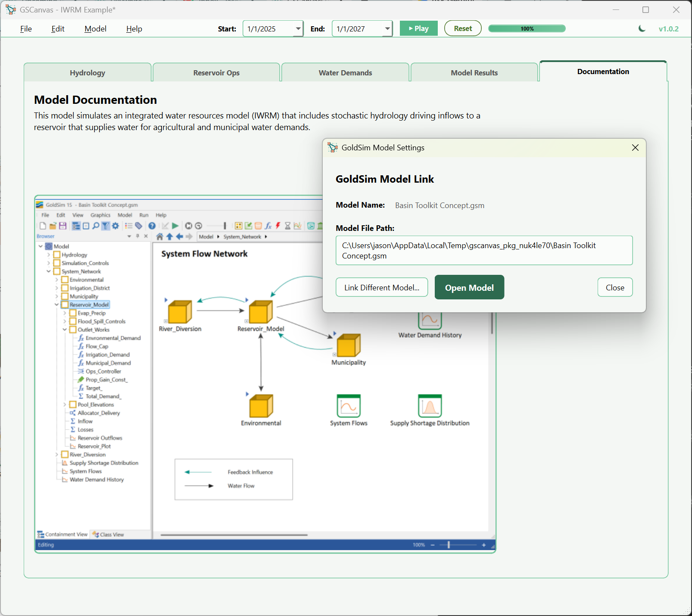Click green run arrow in GoldSim screenshot toolbar
This screenshot has width=692, height=616.
[175, 226]
